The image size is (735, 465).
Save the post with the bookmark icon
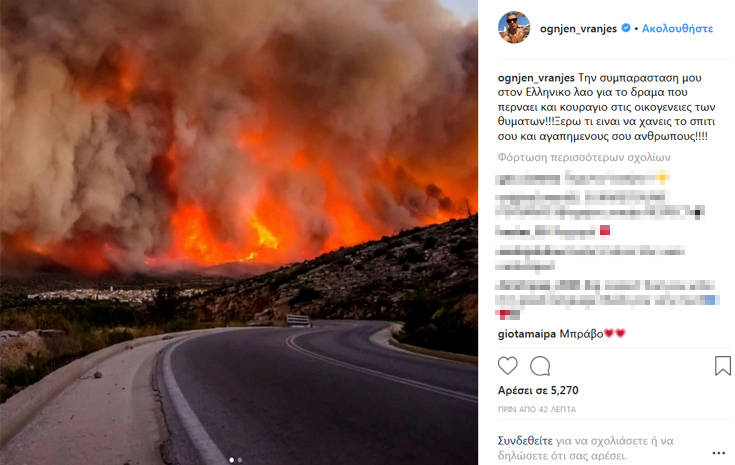pos(723,366)
